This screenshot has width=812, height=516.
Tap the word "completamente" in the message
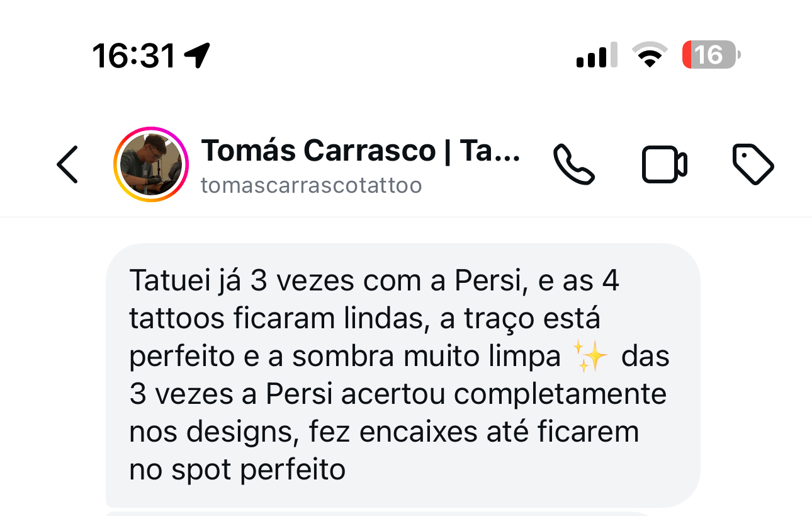(560, 394)
